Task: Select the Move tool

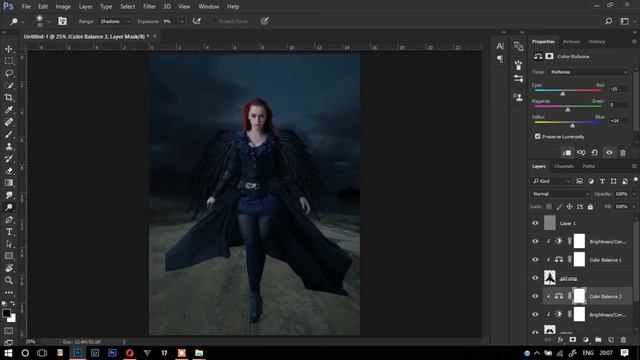Action: click(9, 49)
